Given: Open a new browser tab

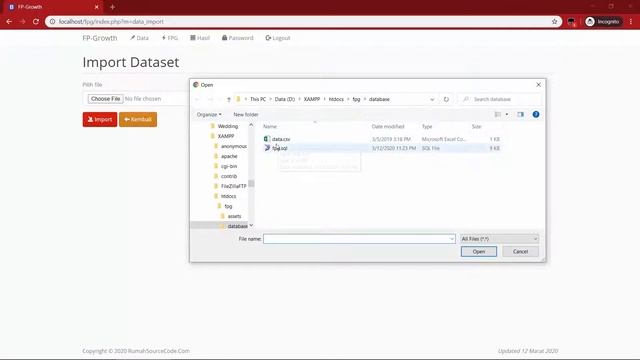Looking at the screenshot, I should (112, 7).
